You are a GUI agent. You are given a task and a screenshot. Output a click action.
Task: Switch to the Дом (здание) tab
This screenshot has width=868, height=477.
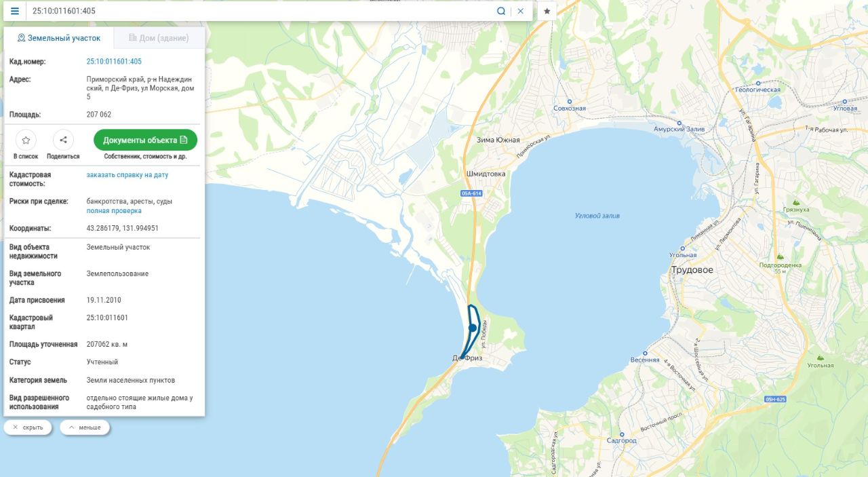point(159,38)
